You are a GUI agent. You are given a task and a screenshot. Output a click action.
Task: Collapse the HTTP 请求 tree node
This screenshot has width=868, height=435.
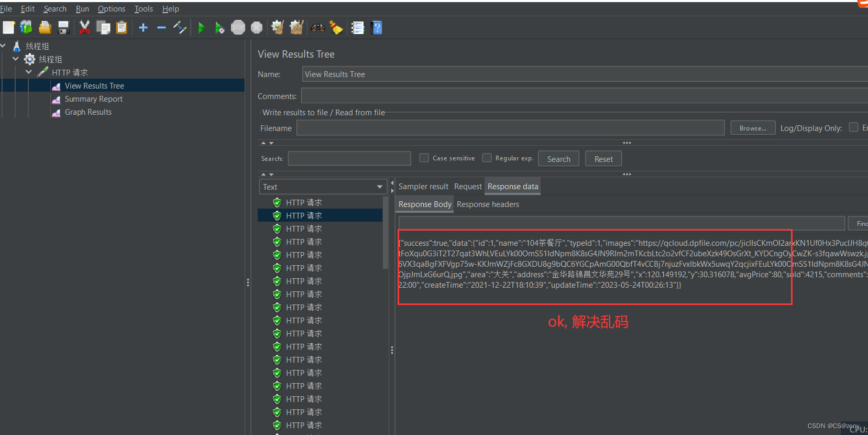(x=29, y=72)
